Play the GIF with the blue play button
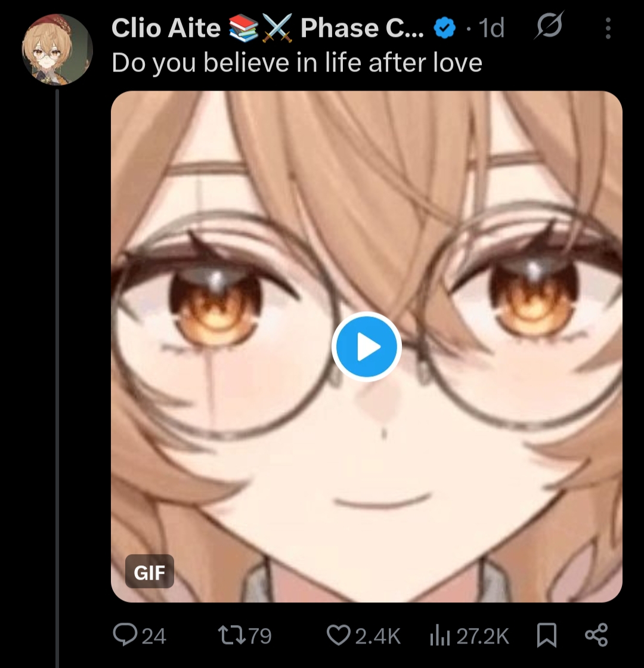The image size is (644, 668). tap(366, 347)
